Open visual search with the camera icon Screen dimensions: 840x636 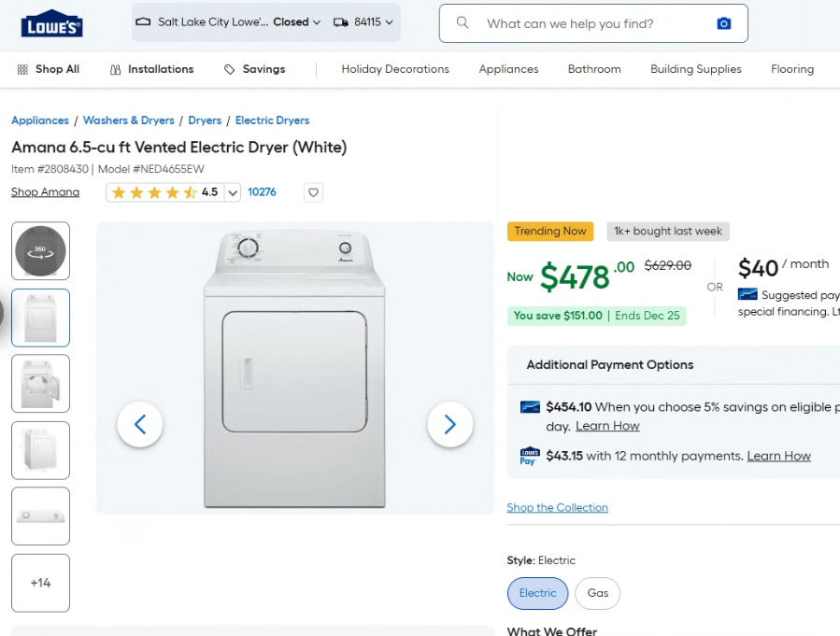coord(724,22)
